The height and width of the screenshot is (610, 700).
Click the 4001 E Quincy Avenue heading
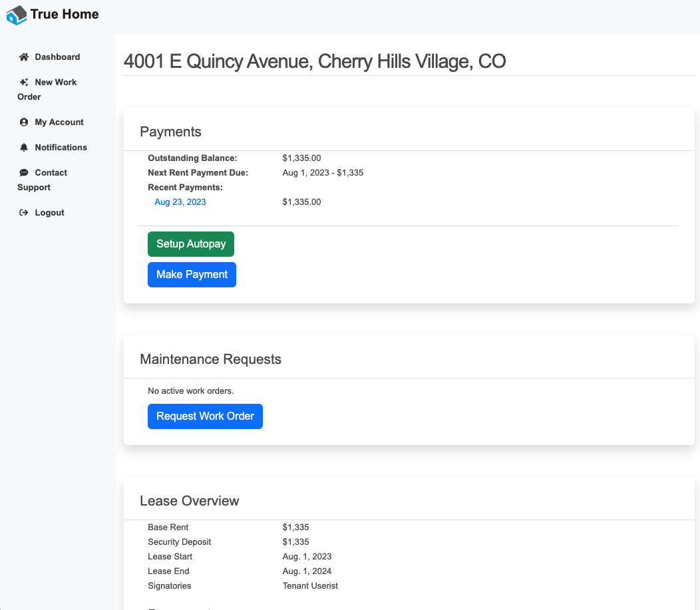point(315,62)
